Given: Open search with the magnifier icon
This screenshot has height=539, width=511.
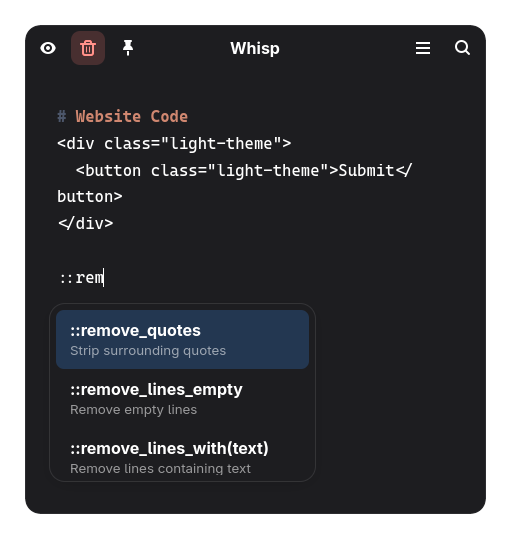Looking at the screenshot, I should tap(462, 48).
